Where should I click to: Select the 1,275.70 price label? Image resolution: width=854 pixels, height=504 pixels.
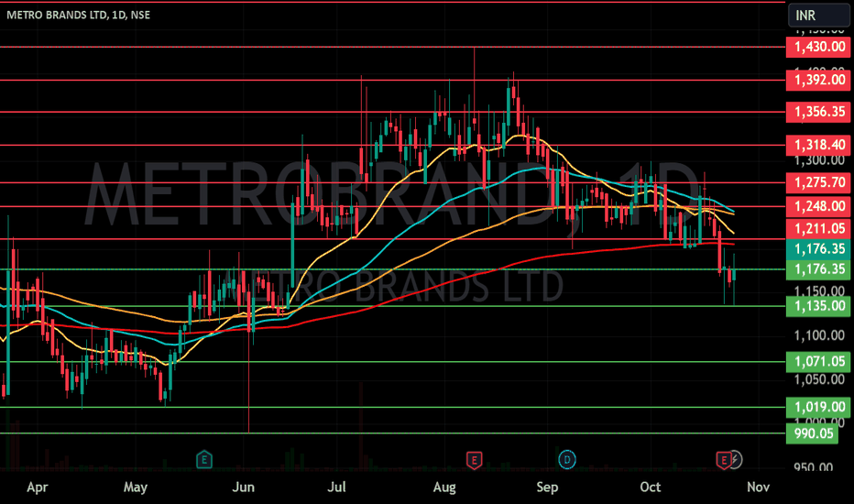point(818,182)
